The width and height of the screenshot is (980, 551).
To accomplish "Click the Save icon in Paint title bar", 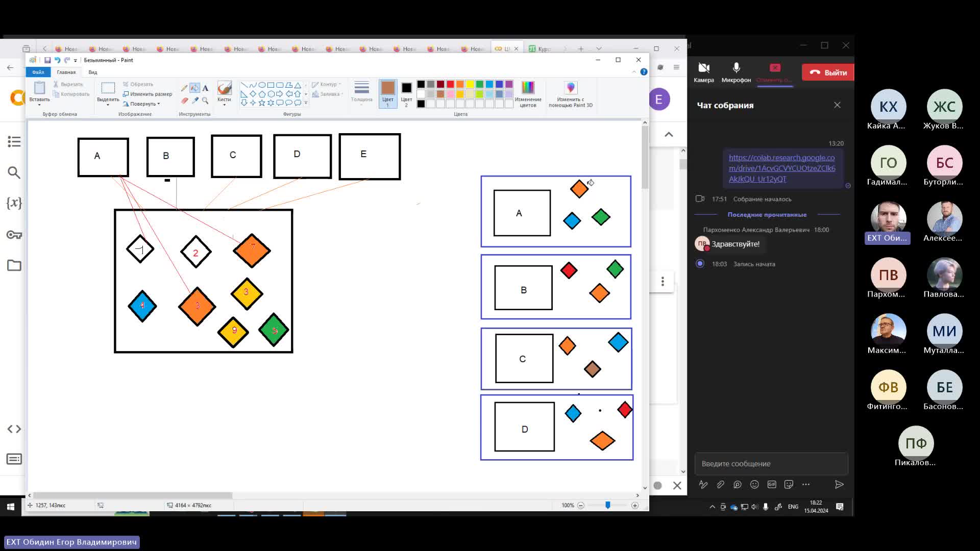I will point(47,60).
